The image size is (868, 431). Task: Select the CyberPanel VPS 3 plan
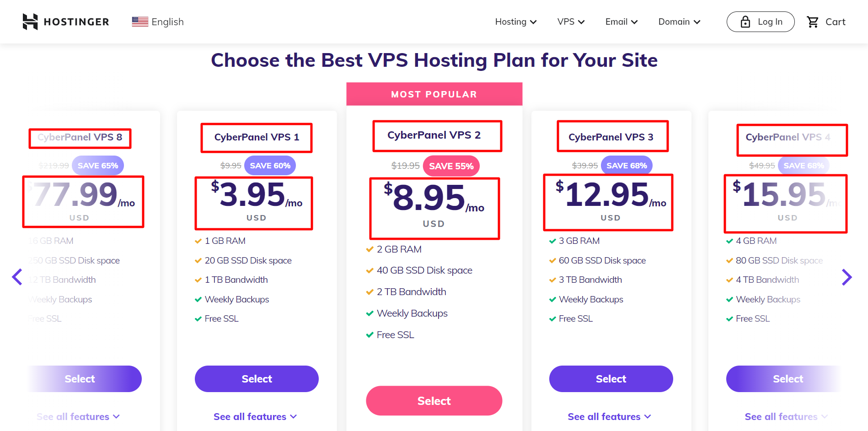tap(611, 379)
